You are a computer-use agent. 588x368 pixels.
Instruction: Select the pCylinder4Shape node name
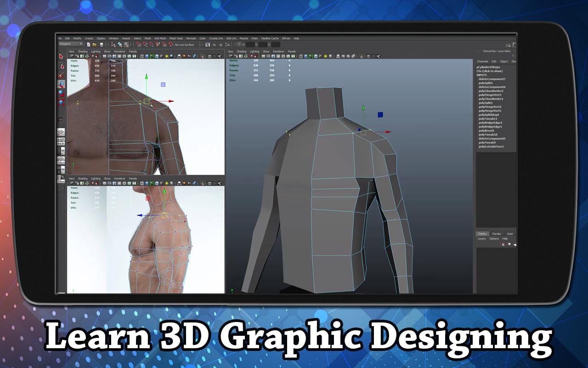coord(488,67)
